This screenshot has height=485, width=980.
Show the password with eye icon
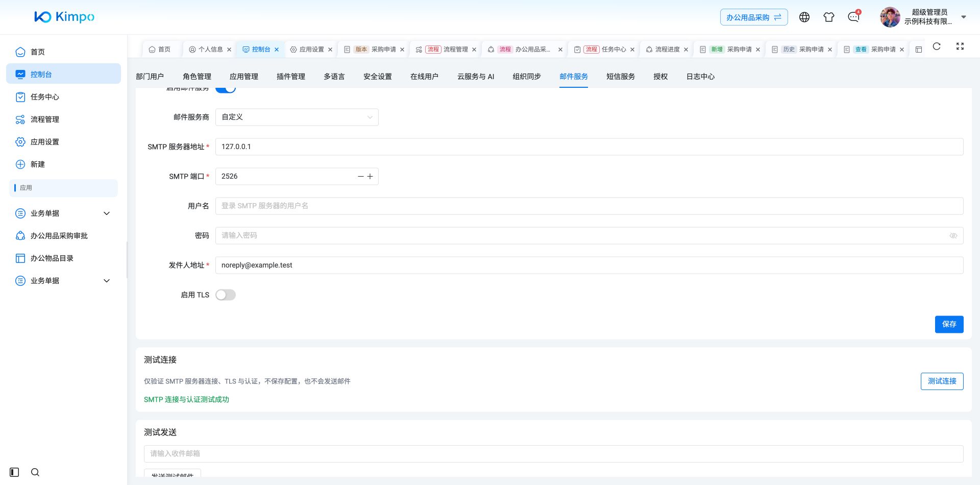coord(953,236)
